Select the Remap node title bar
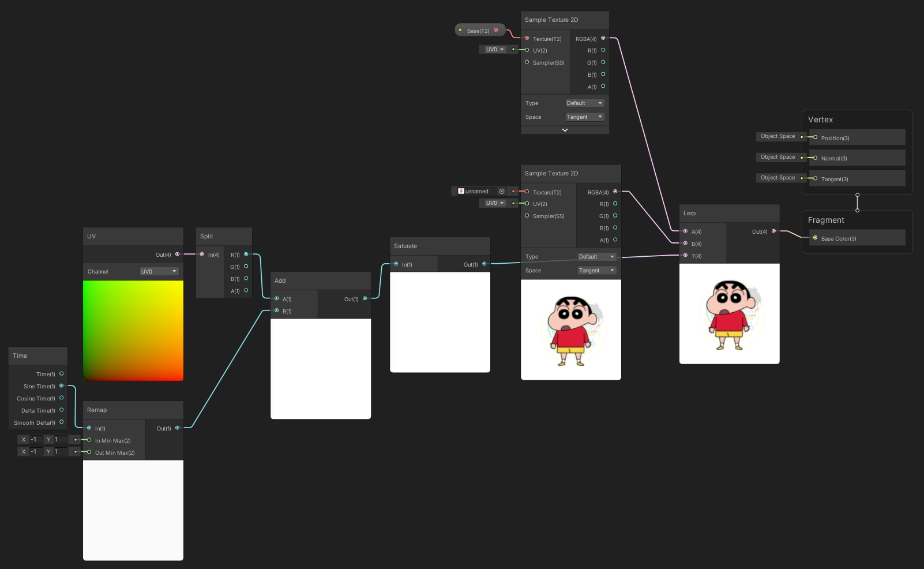The width and height of the screenshot is (924, 569). coord(133,410)
